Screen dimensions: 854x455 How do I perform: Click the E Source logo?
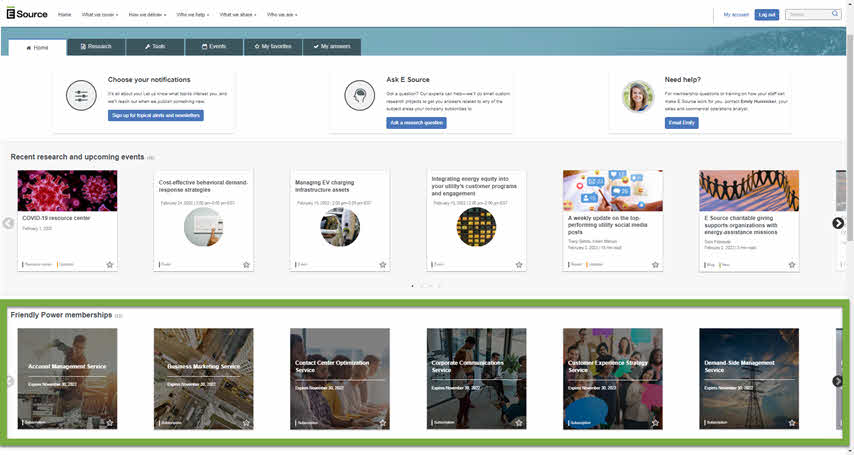(27, 14)
